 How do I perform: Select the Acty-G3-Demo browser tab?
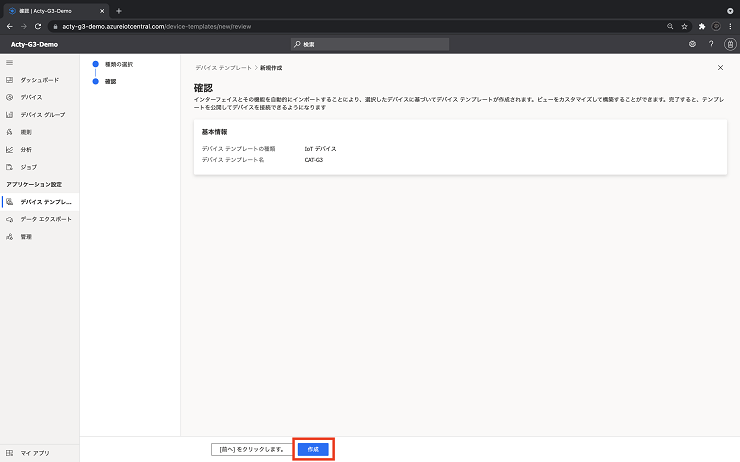56,11
